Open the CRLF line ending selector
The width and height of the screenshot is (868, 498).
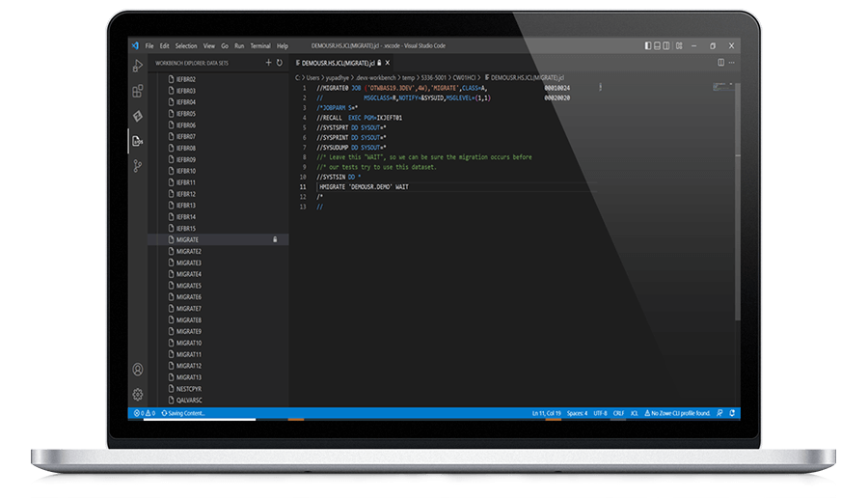618,413
